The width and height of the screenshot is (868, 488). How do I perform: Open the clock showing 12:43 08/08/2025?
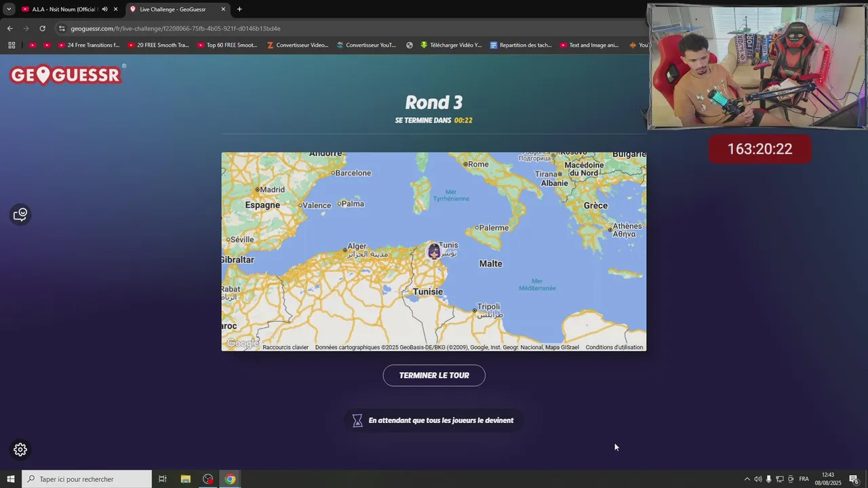(827, 479)
